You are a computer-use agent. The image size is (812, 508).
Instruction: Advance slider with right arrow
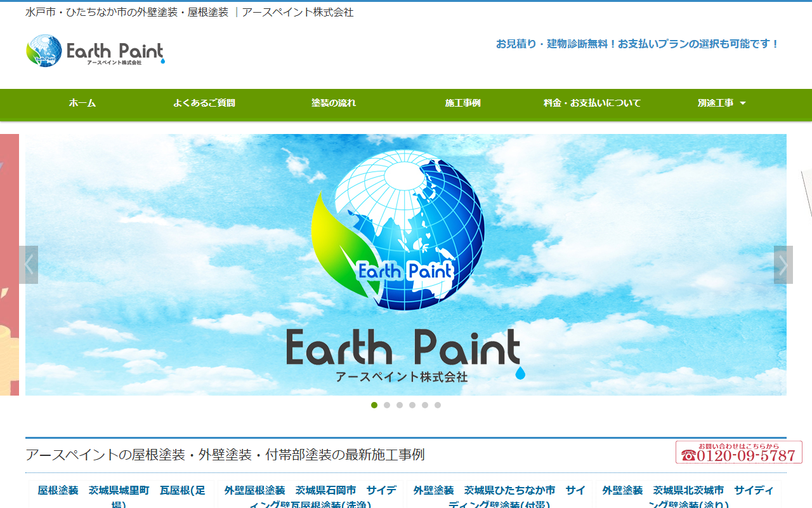pyautogui.click(x=783, y=265)
